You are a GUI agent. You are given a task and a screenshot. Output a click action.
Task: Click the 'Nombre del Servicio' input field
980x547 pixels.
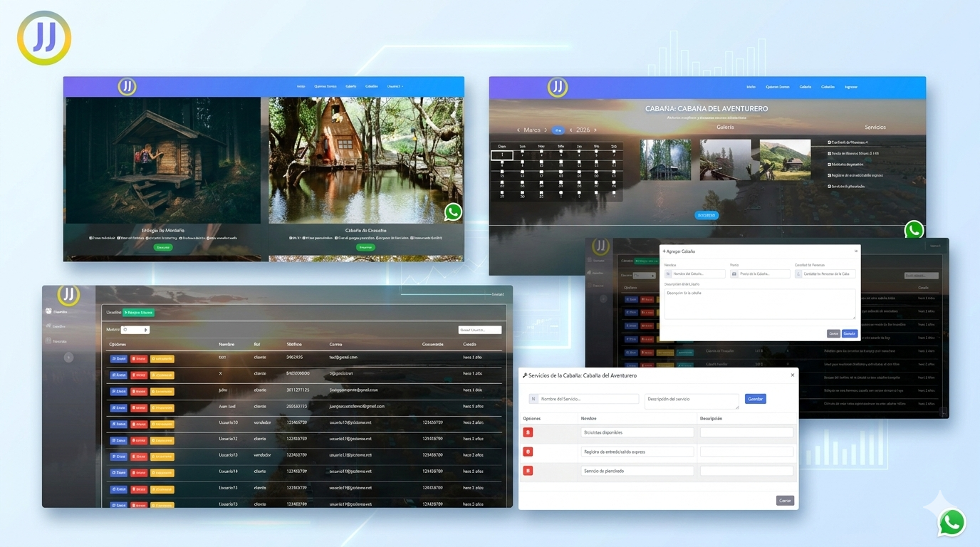[588, 399]
